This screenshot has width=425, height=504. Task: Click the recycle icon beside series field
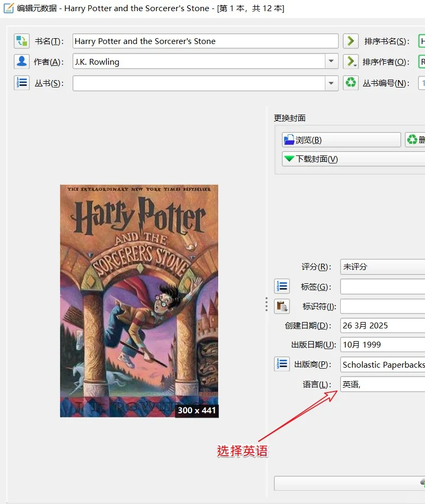click(350, 83)
